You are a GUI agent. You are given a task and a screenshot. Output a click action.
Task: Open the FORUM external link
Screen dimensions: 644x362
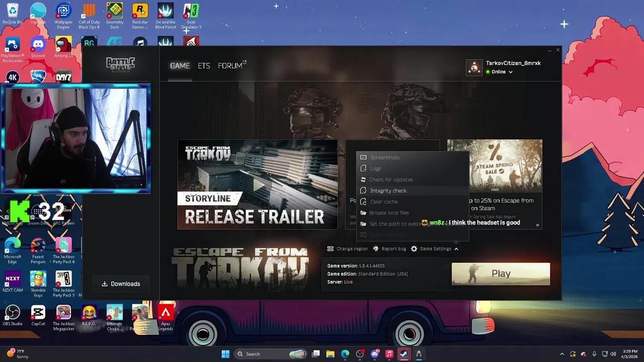pyautogui.click(x=232, y=66)
